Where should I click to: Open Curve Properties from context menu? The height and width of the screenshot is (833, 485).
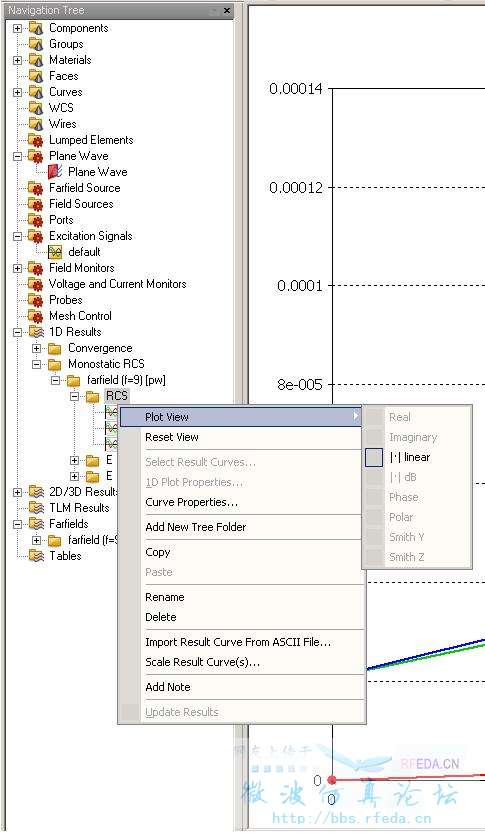[191, 502]
